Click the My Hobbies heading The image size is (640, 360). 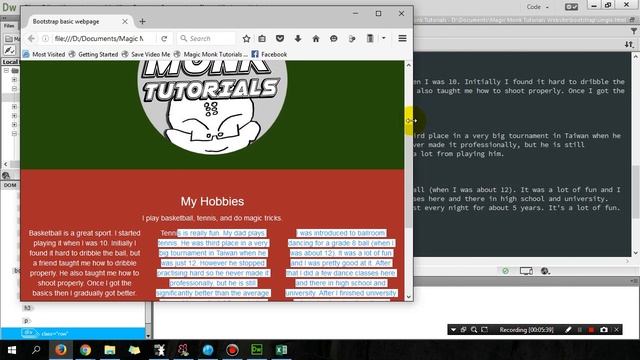pos(212,201)
